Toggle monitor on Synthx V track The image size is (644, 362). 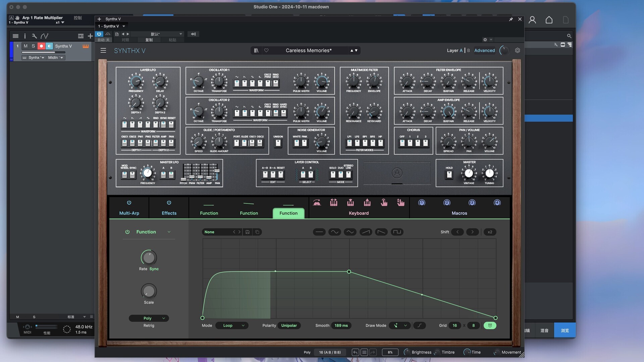point(49,46)
